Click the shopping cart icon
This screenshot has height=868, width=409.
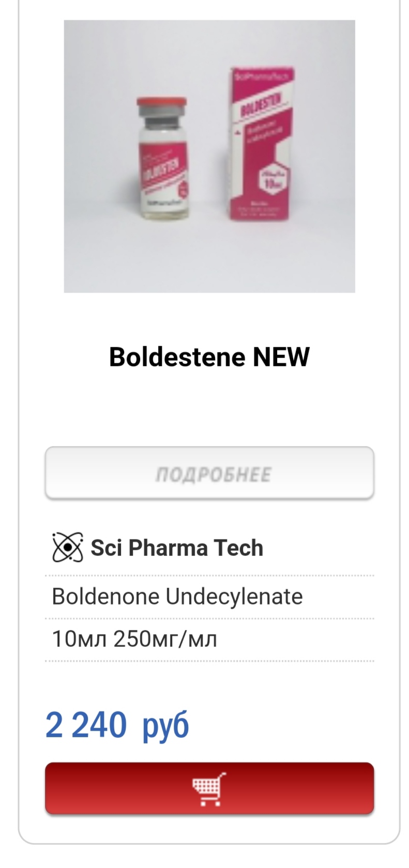(x=209, y=788)
